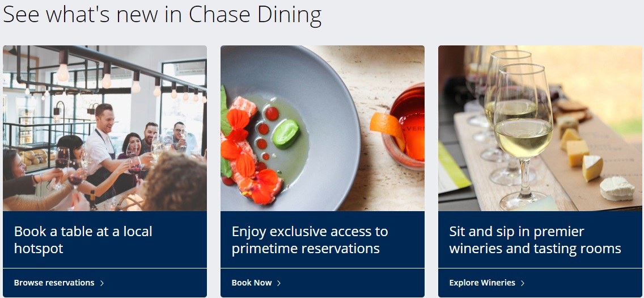644x298 pixels.
Task: Open the restaurant toast group photo
Action: [105, 128]
